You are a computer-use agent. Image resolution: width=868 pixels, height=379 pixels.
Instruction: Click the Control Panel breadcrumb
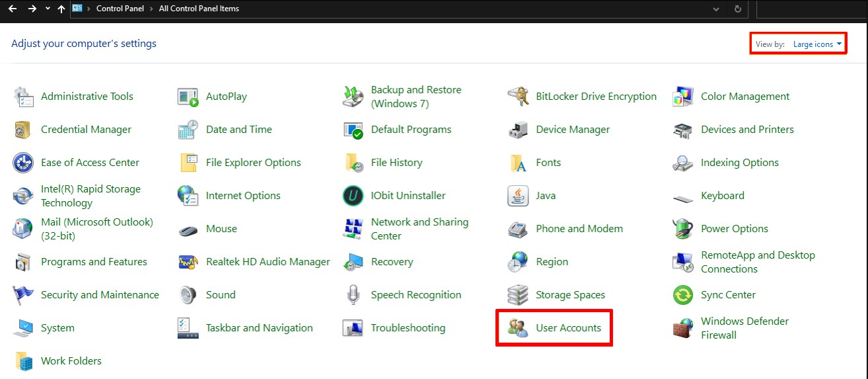pos(120,9)
